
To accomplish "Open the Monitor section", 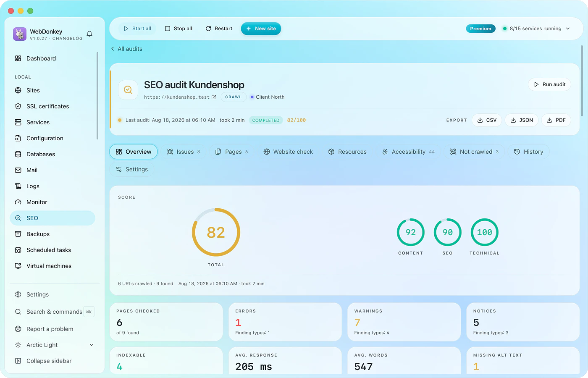I will coord(52,202).
